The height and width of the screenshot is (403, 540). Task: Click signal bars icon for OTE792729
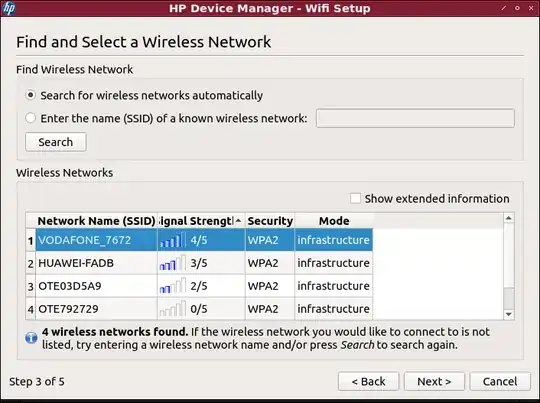click(x=172, y=309)
